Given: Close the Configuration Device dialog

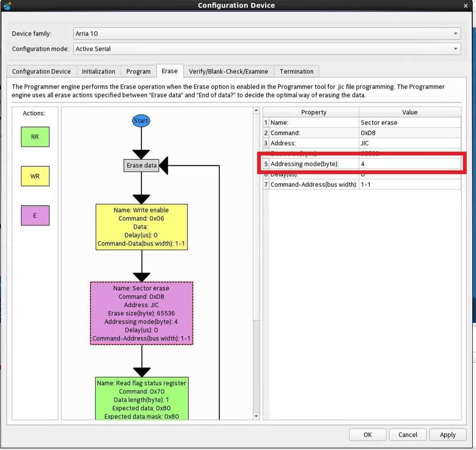Looking at the screenshot, I should pyautogui.click(x=466, y=5).
